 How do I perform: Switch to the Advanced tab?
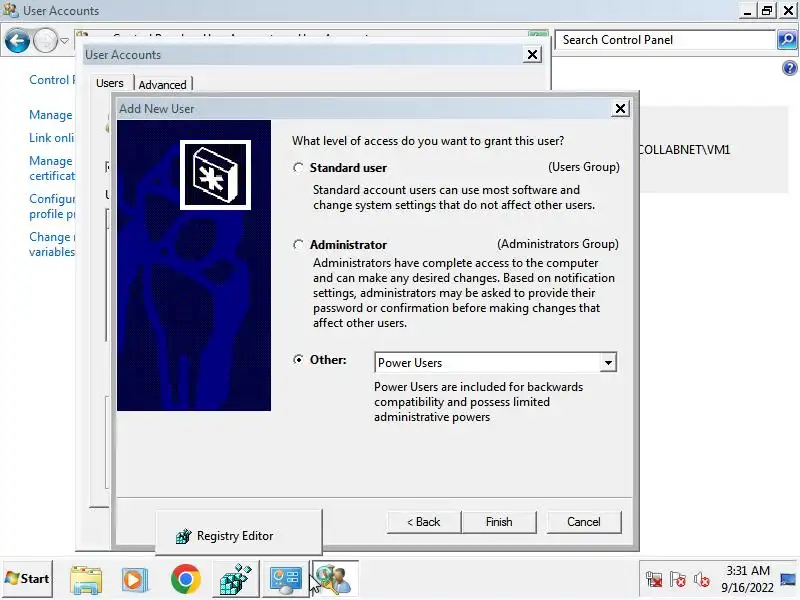click(162, 85)
